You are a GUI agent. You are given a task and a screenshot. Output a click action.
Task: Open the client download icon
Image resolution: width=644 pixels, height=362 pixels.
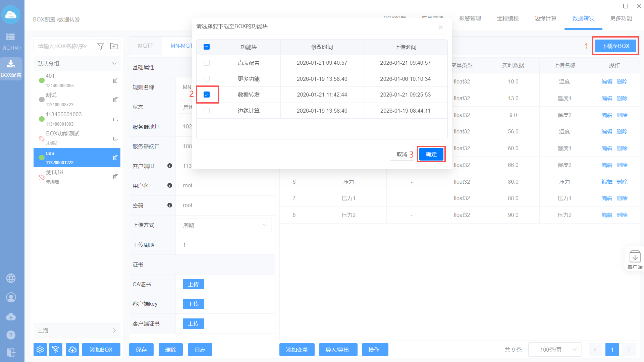pyautogui.click(x=635, y=257)
